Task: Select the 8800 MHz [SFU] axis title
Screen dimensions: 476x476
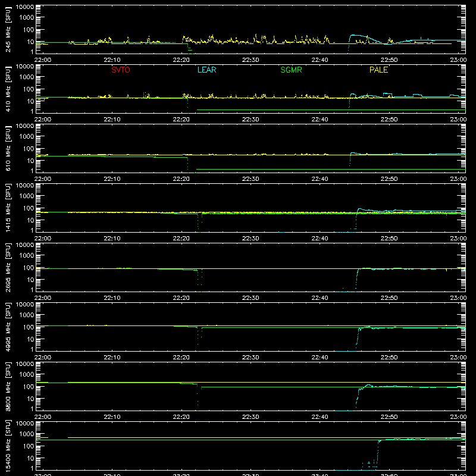Action: [8, 386]
